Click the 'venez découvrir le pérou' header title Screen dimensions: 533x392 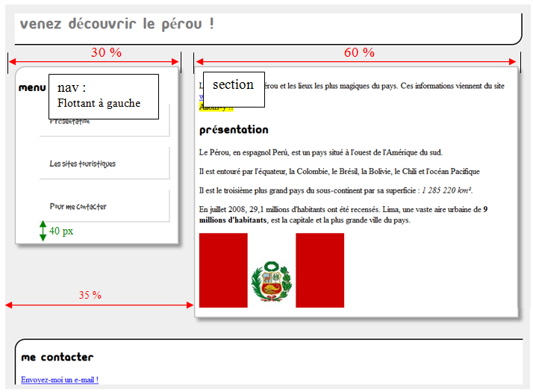click(x=117, y=24)
